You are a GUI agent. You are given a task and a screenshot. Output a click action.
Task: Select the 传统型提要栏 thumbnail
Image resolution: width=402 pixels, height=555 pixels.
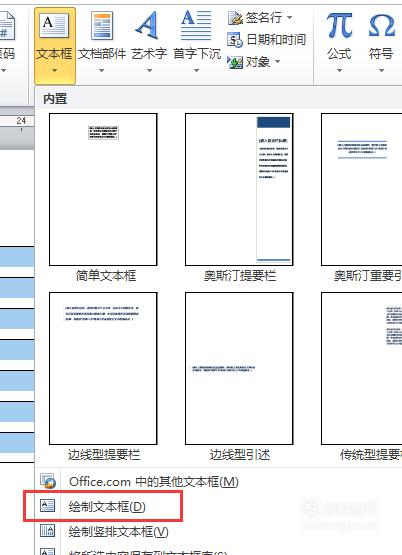361,368
